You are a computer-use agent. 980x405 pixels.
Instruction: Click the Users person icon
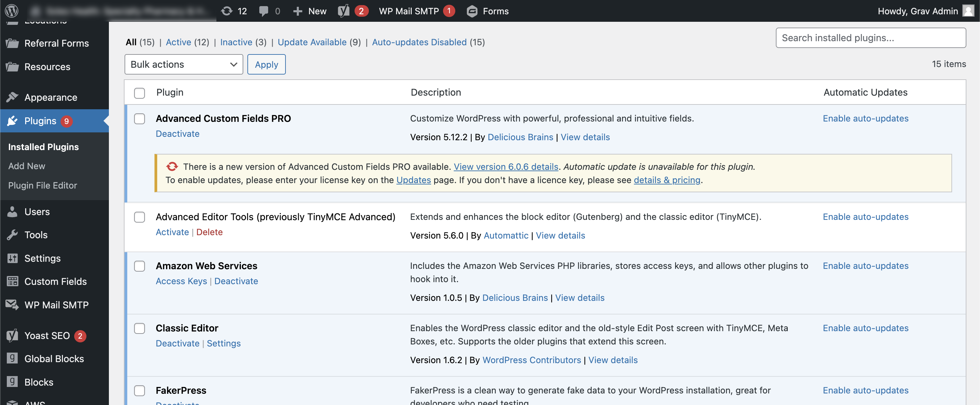point(12,212)
